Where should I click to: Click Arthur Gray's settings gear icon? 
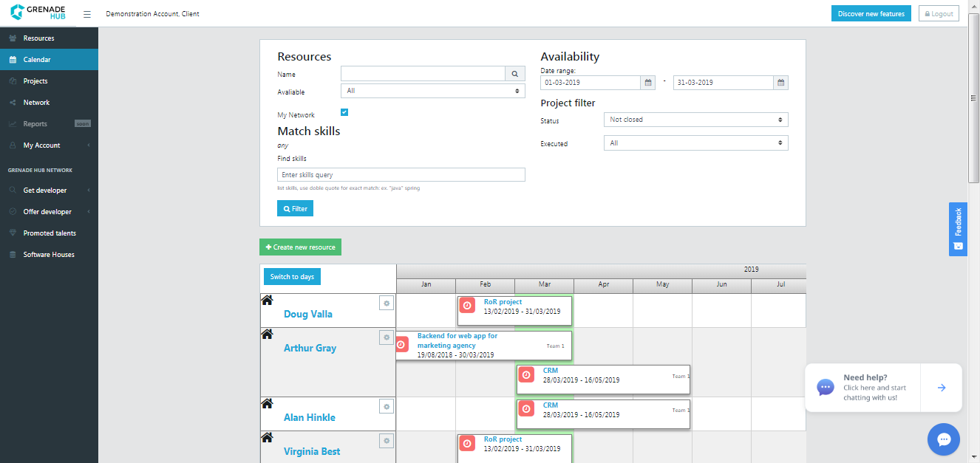coord(386,337)
